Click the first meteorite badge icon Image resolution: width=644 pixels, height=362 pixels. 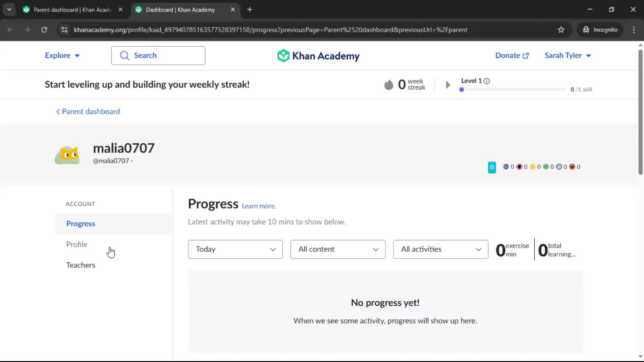pyautogui.click(x=506, y=167)
